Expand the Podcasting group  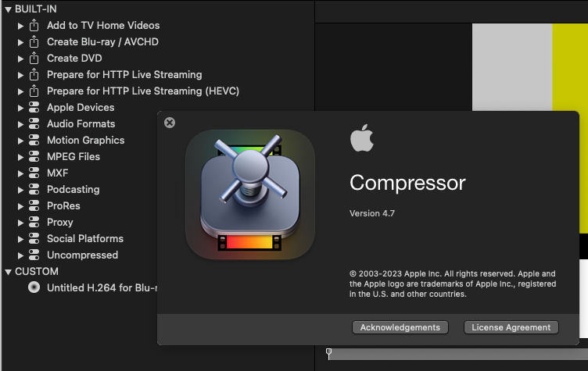coord(20,190)
